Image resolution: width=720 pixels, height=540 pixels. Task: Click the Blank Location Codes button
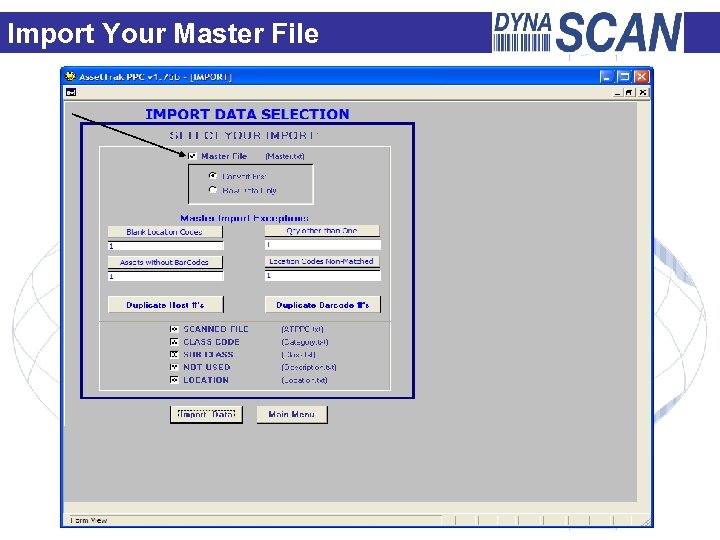point(165,232)
